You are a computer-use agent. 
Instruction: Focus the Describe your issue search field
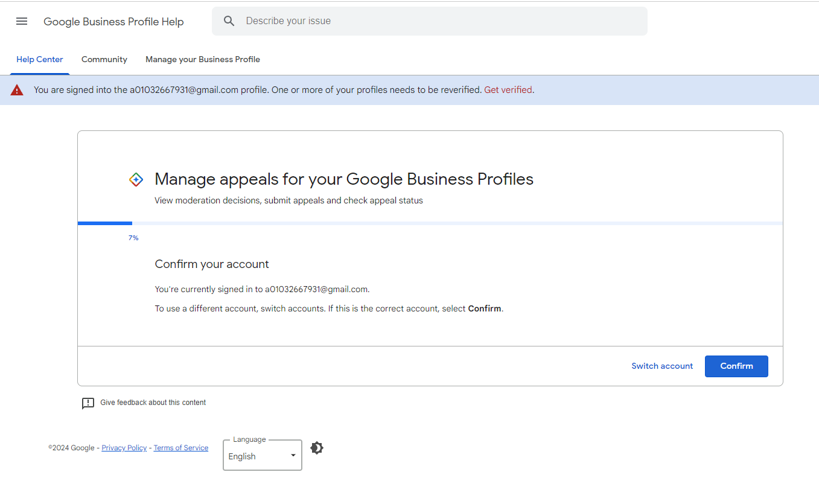(x=430, y=21)
